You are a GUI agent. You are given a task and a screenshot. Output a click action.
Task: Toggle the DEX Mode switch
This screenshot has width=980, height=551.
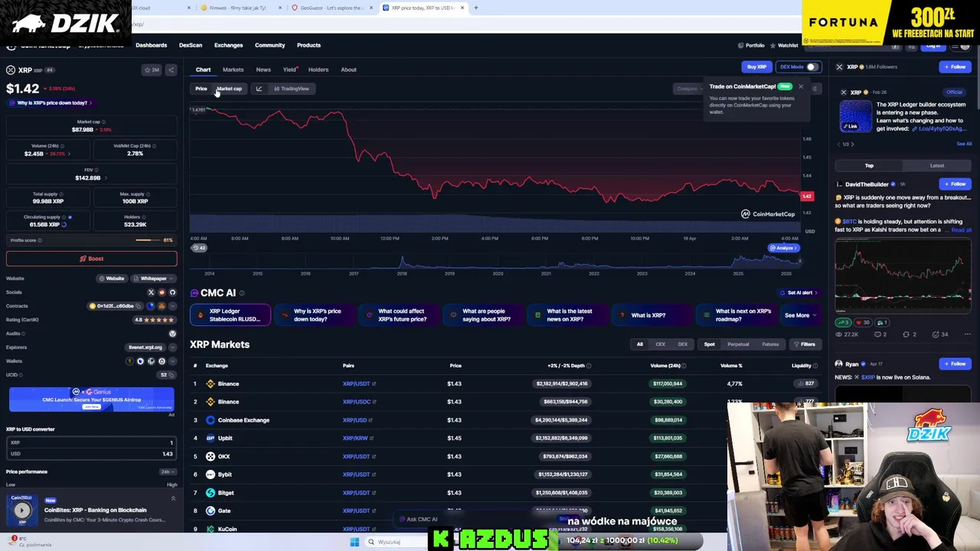coord(812,67)
